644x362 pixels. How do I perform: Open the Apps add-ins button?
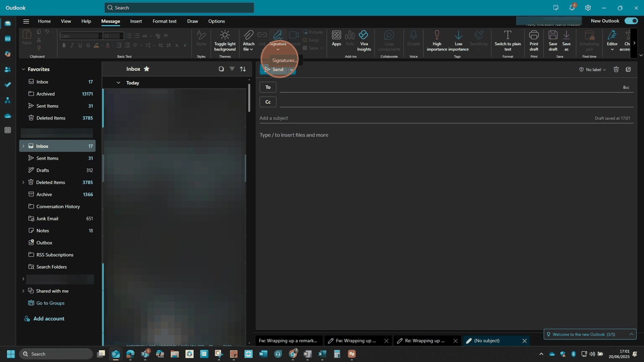[x=336, y=38]
